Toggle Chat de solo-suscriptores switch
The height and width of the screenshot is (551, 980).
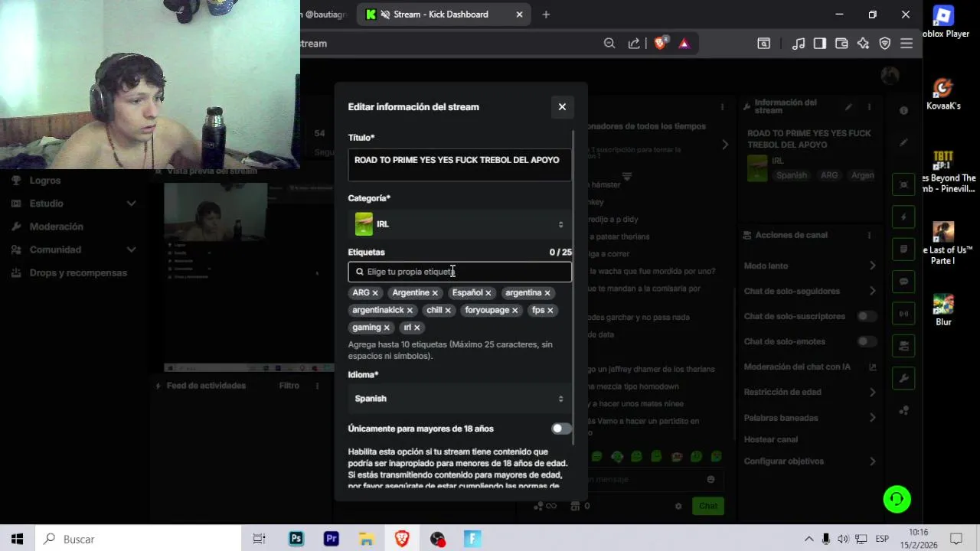point(867,316)
